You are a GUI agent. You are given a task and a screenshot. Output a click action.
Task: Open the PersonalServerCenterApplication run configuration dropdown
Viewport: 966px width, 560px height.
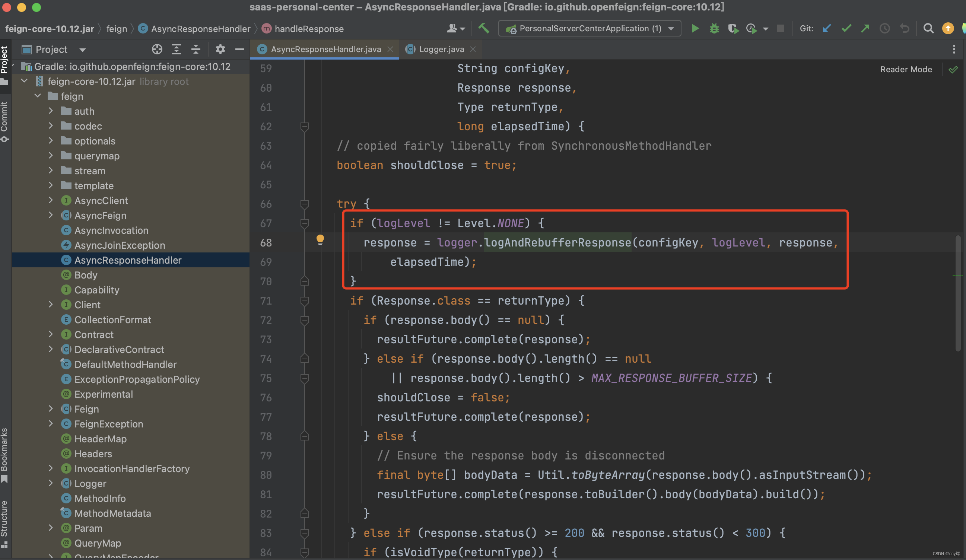(x=590, y=28)
